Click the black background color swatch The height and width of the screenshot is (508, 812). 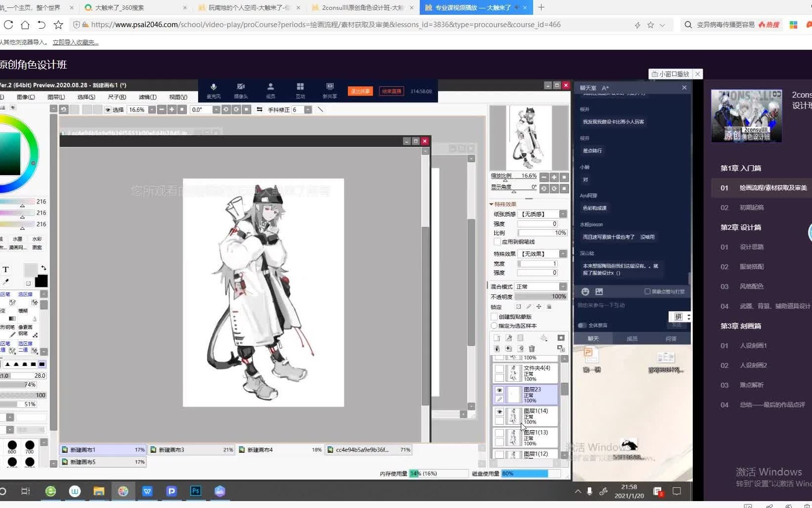pos(41,281)
